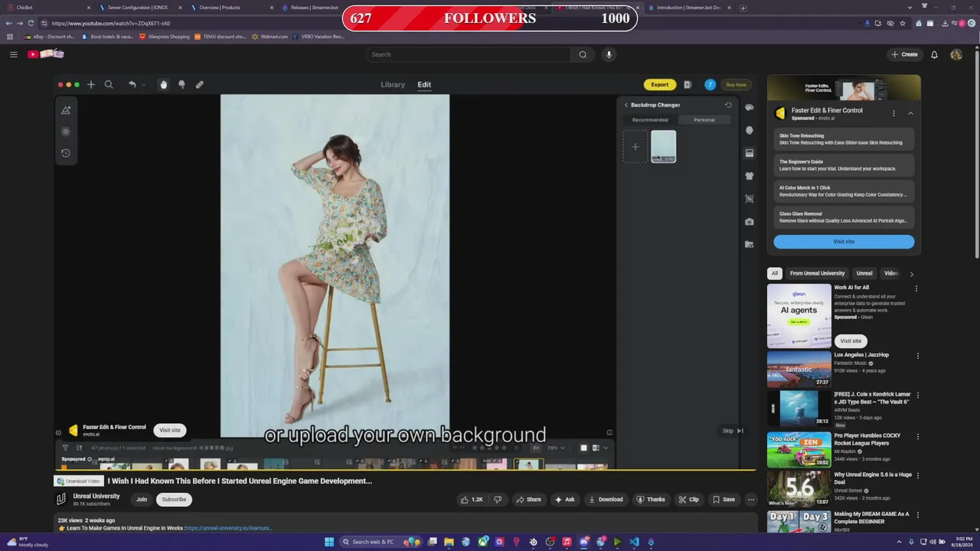Open options for Pro Player Humbles COCKY video
980x551 pixels.
coord(916,436)
